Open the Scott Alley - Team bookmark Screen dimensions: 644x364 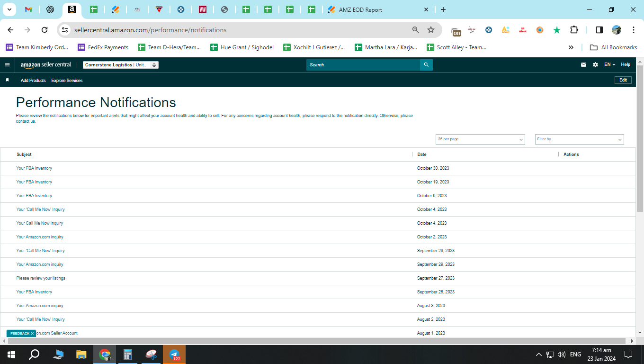[x=456, y=47]
